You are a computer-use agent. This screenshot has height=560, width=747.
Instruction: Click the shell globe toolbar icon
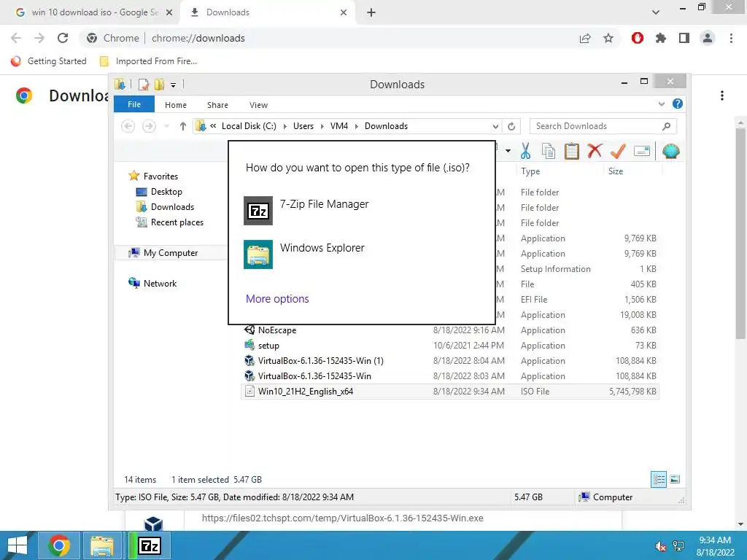tap(671, 151)
